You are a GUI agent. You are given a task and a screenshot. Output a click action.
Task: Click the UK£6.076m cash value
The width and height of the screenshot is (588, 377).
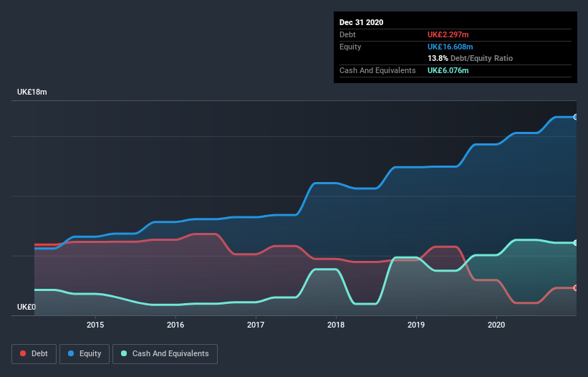(448, 70)
